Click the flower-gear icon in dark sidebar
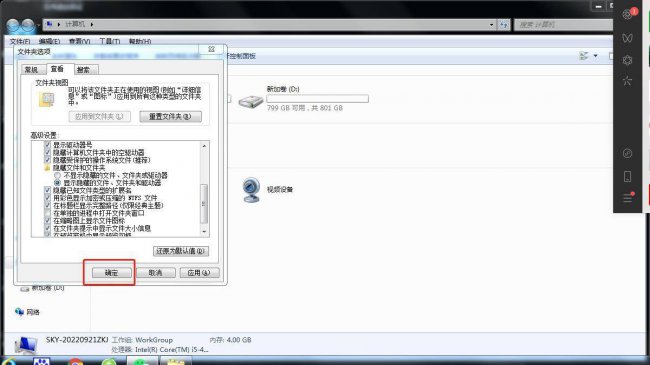The height and width of the screenshot is (365, 650). pyautogui.click(x=627, y=60)
